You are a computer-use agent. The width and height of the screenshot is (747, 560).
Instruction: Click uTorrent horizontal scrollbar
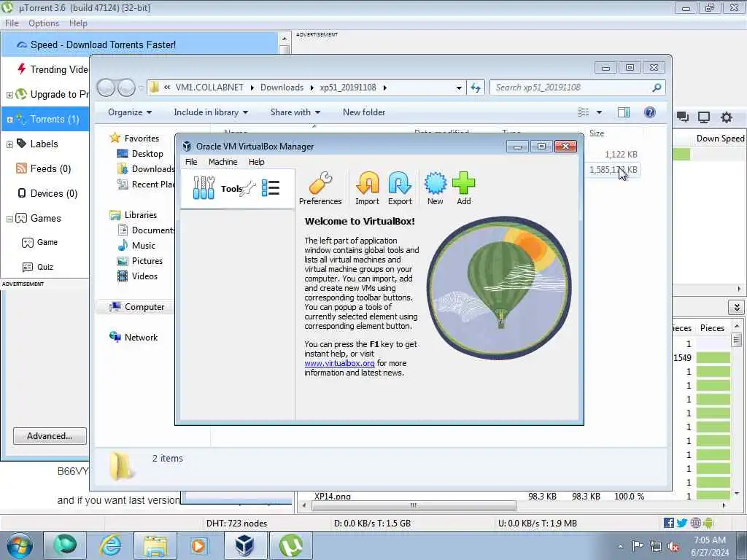414,506
